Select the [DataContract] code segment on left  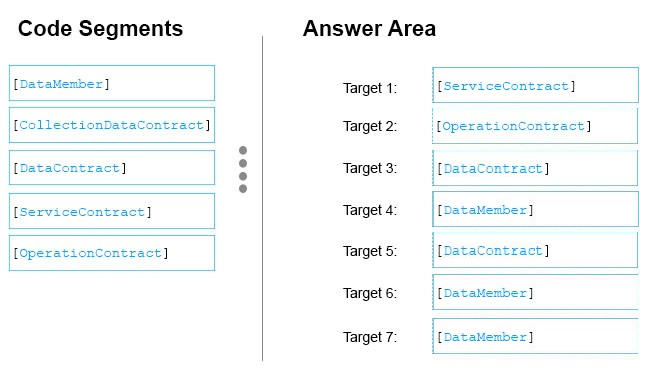tap(112, 168)
